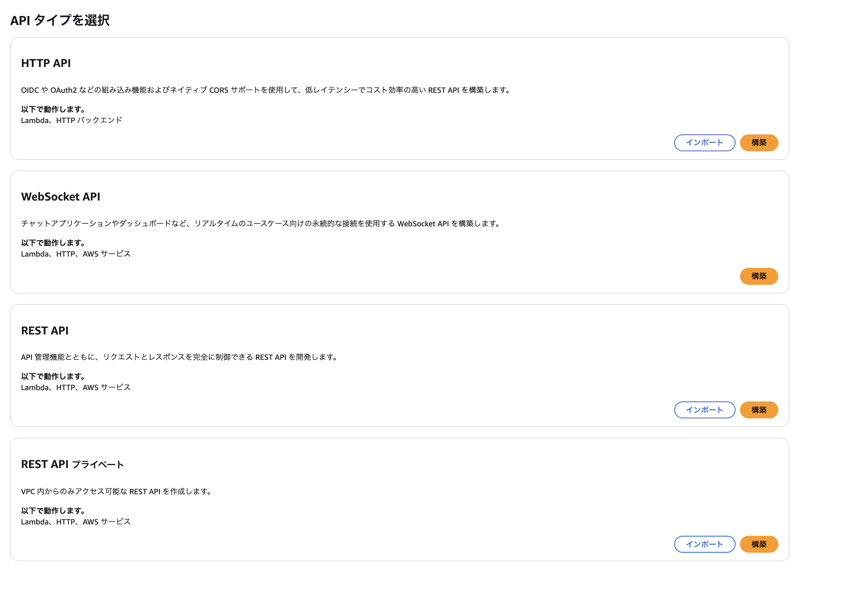868x610 pixels.
Task: Click 構築 button in WebSocket API card
Action: pyautogui.click(x=759, y=276)
